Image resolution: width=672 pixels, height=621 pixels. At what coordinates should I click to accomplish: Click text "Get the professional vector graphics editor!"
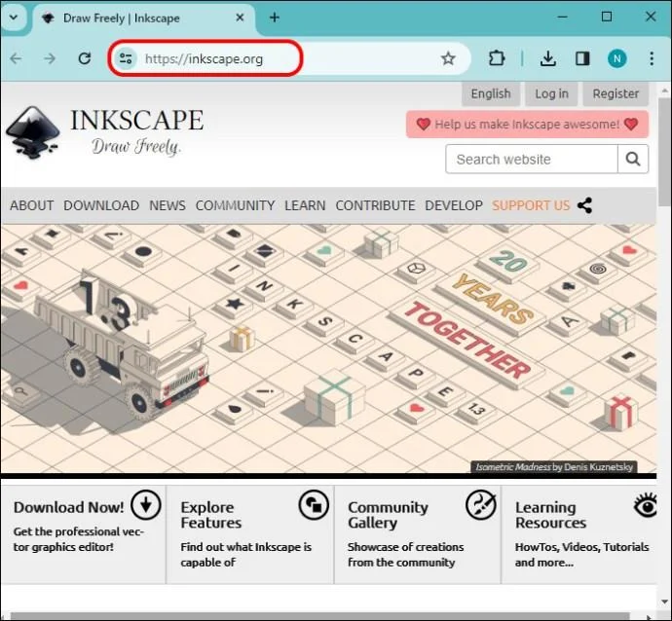pos(79,539)
